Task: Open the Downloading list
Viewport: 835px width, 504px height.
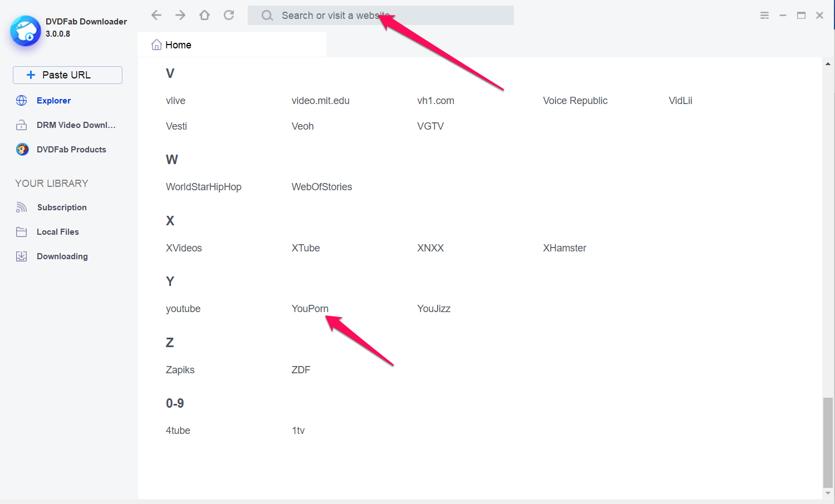Action: click(x=62, y=256)
